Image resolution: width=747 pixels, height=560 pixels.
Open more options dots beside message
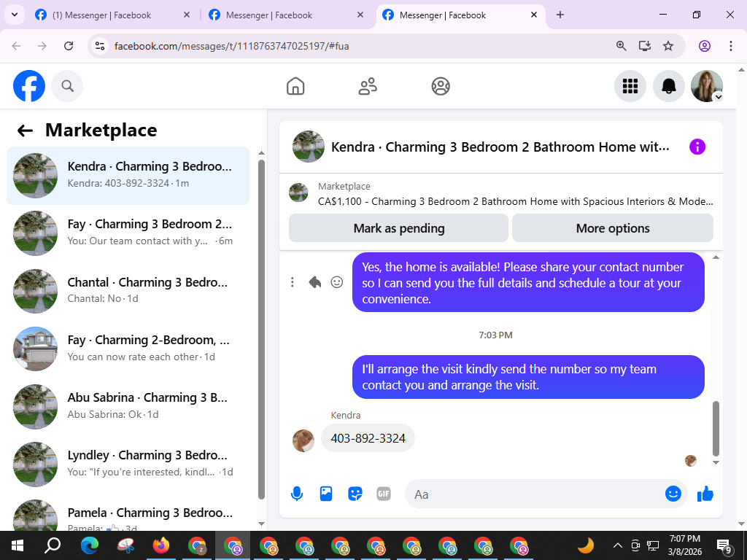pos(293,282)
